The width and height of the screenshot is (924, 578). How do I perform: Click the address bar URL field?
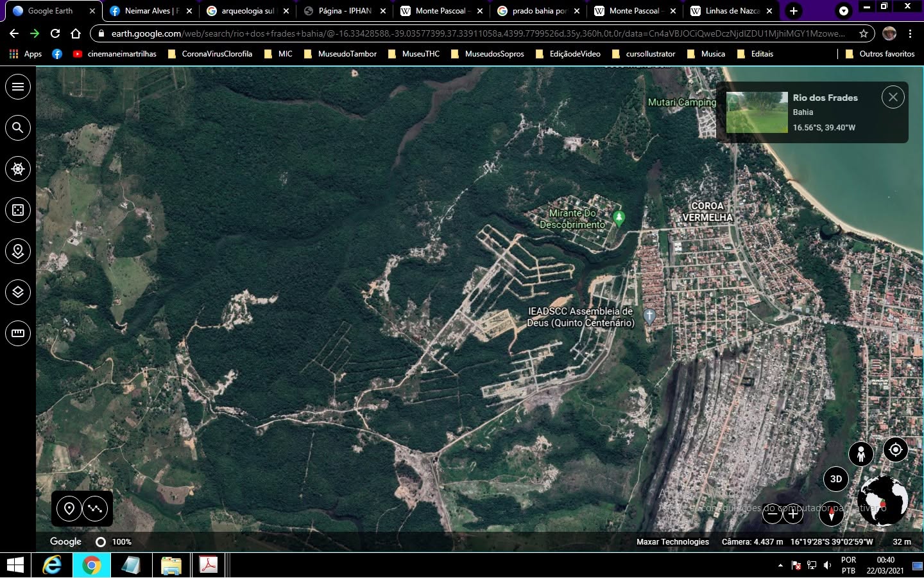pos(478,33)
